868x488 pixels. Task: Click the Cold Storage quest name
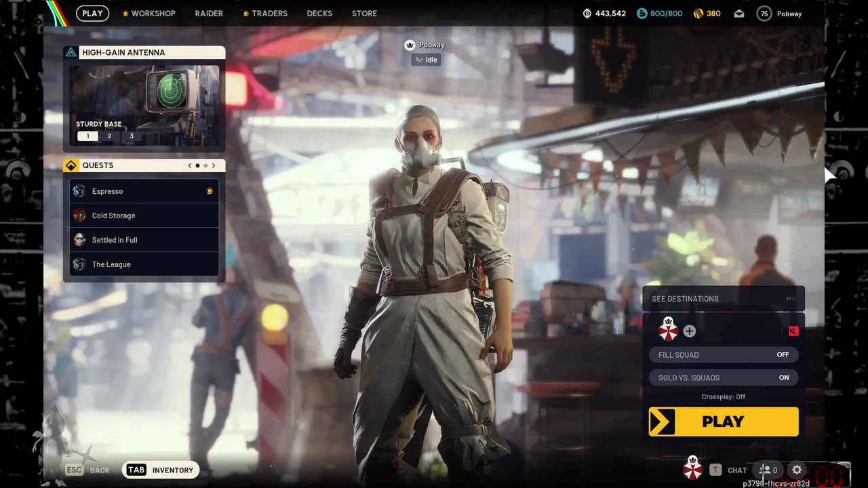113,216
